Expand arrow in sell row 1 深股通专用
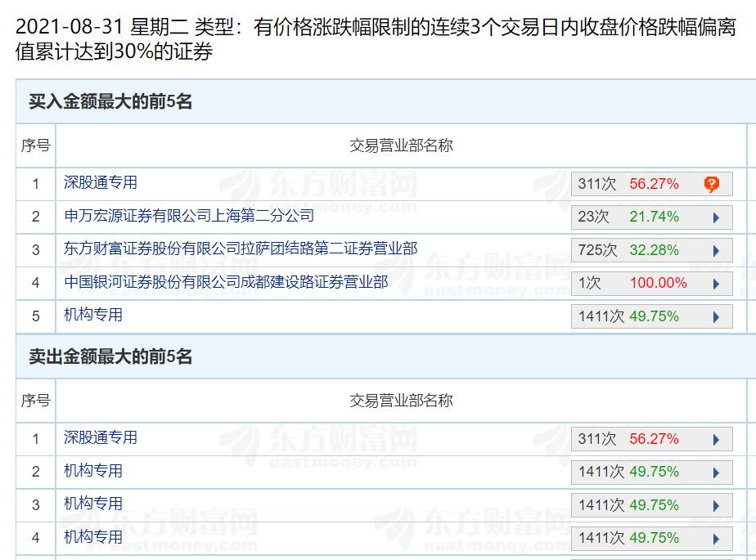Viewport: 756px width, 560px height. tap(716, 439)
